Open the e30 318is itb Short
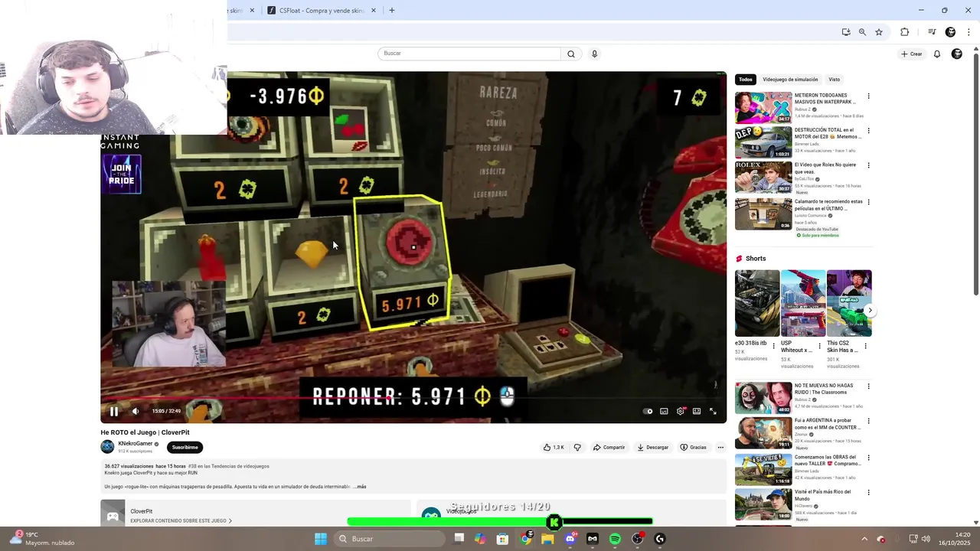The height and width of the screenshot is (551, 980). tap(757, 303)
